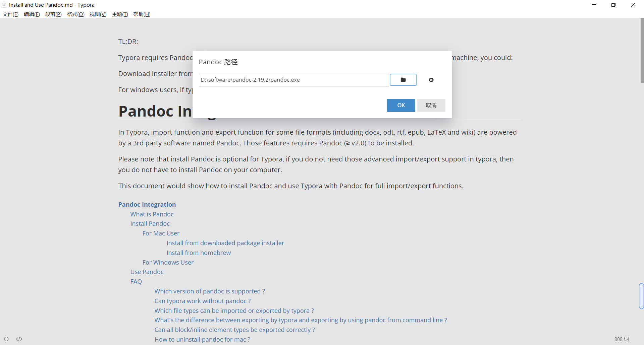Image resolution: width=644 pixels, height=345 pixels.
Task: Click paragraph starting 'This document would show'
Action: coord(291,186)
